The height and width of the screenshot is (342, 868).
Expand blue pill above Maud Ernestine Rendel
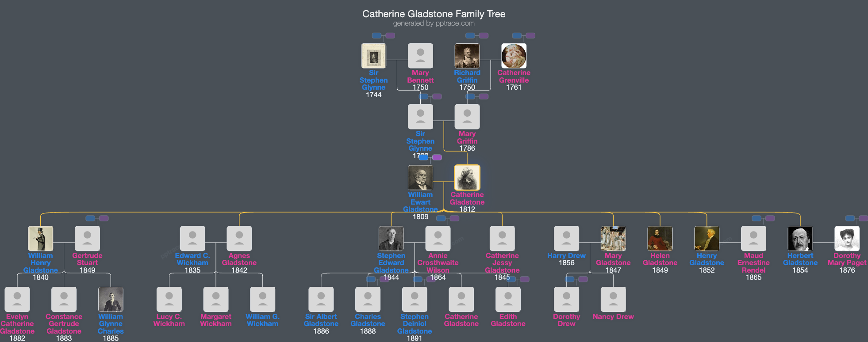click(757, 218)
